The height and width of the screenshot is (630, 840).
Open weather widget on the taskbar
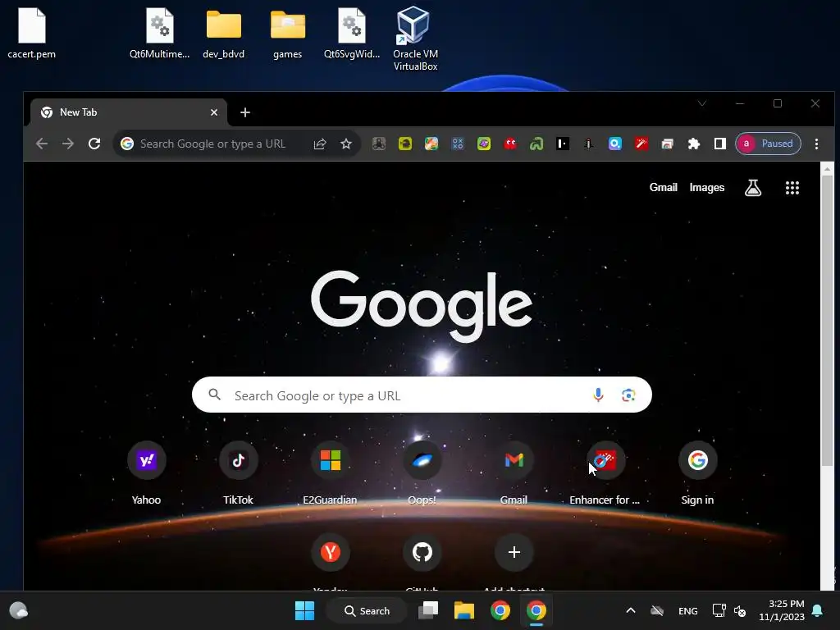click(x=19, y=610)
